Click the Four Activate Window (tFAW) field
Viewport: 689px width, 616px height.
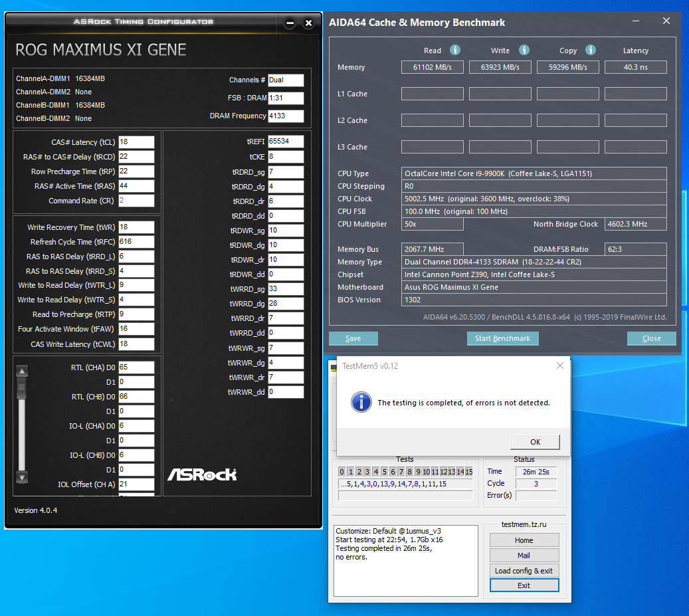[x=137, y=329]
